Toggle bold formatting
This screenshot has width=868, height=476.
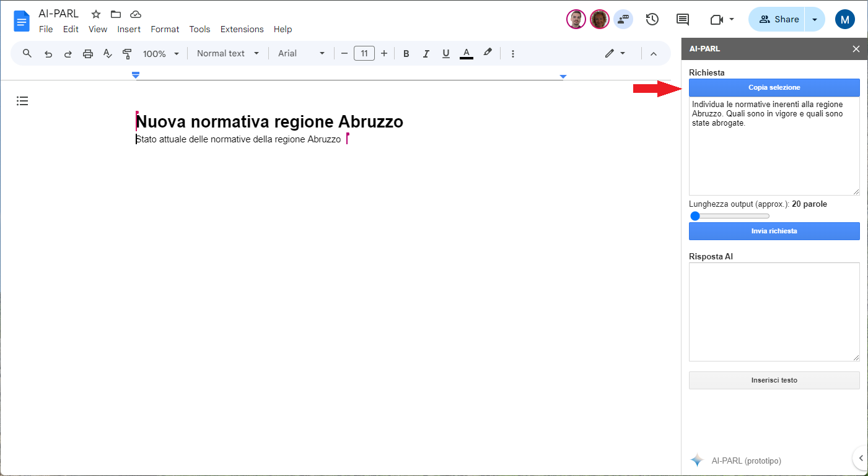pos(406,54)
